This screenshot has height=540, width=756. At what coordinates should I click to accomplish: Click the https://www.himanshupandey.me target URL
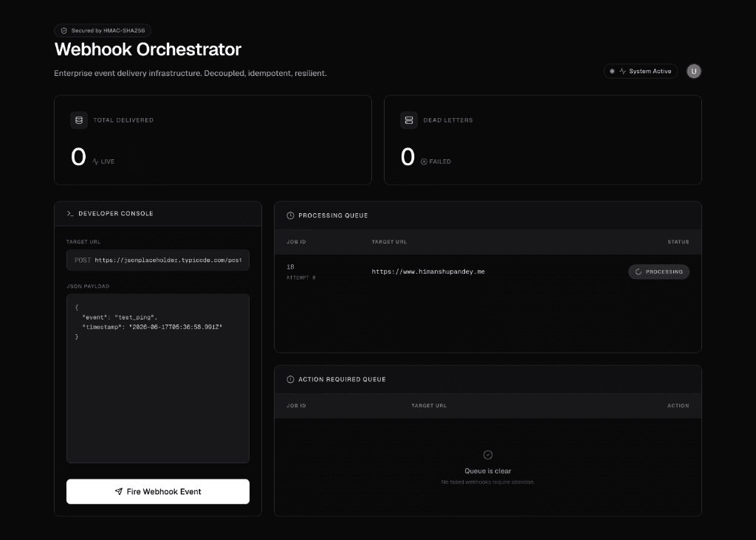428,271
